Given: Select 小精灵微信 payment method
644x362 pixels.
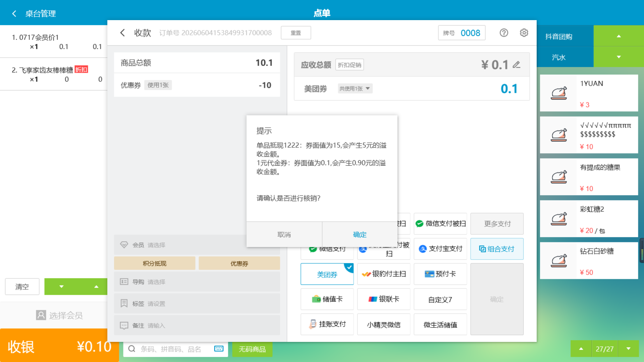Looking at the screenshot, I should (x=384, y=324).
